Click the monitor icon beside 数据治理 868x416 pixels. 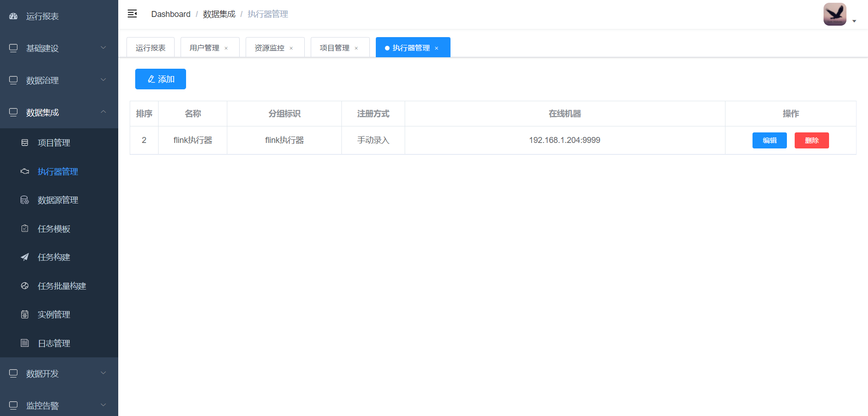pos(13,80)
